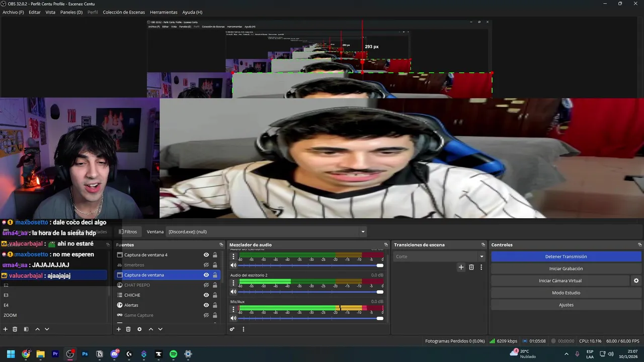Open virtual camera settings gear
The image size is (644, 362).
tap(636, 281)
